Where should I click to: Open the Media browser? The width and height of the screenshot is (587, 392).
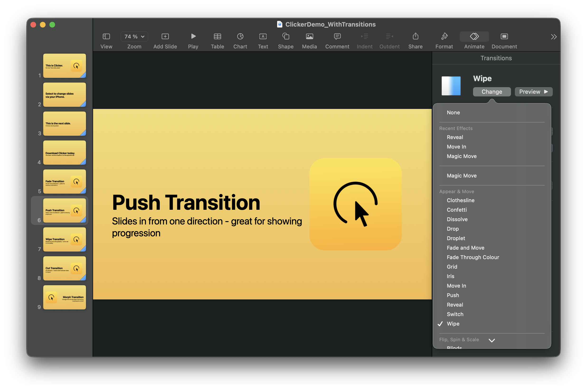point(309,40)
